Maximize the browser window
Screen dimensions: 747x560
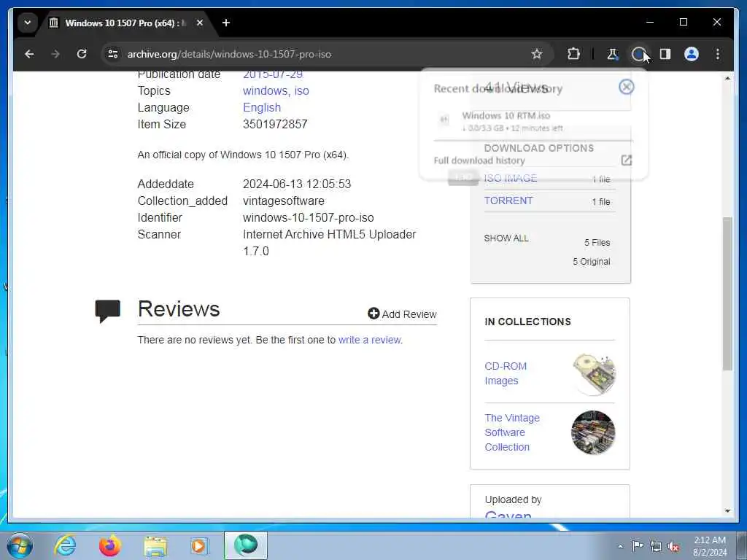683,22
